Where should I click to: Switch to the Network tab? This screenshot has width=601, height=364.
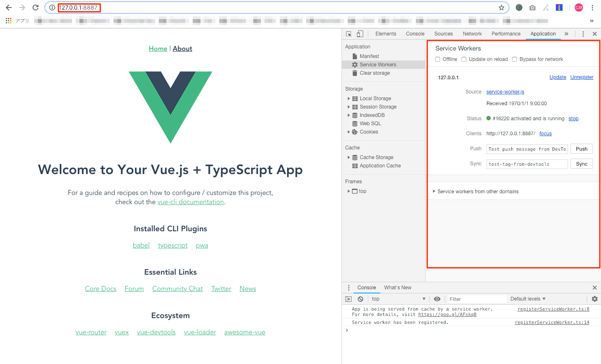472,33
